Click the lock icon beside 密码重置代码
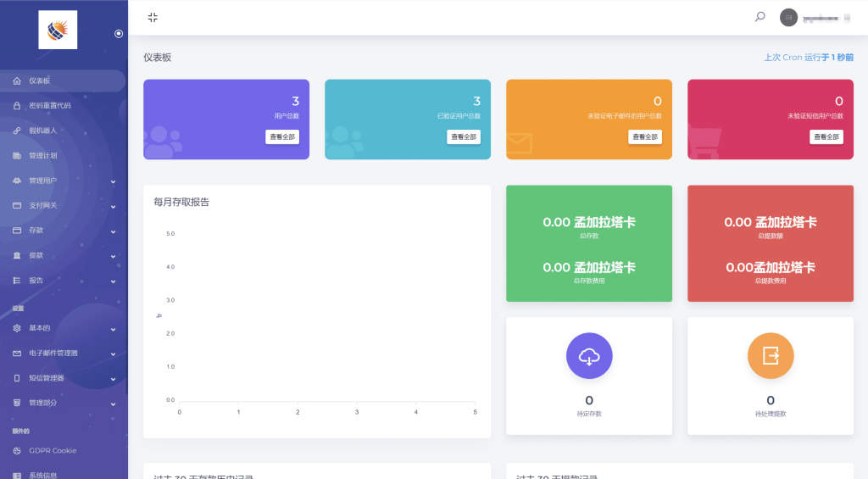The height and width of the screenshot is (479, 868). (x=17, y=106)
